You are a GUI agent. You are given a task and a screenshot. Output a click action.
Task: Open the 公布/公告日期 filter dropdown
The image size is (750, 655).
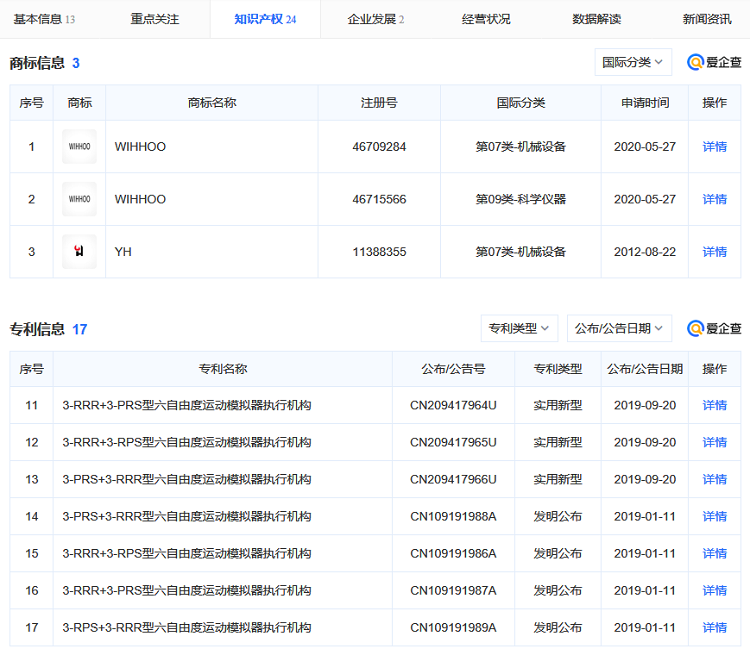[x=619, y=328]
